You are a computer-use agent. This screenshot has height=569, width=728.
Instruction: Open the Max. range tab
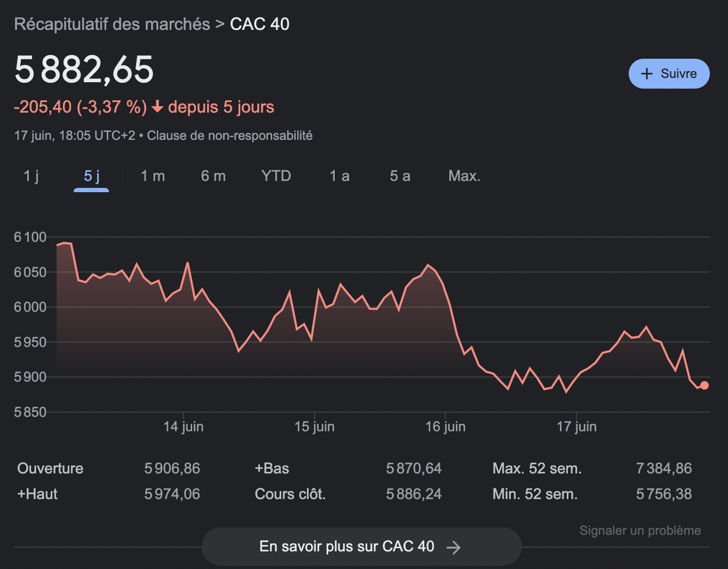coord(464,176)
